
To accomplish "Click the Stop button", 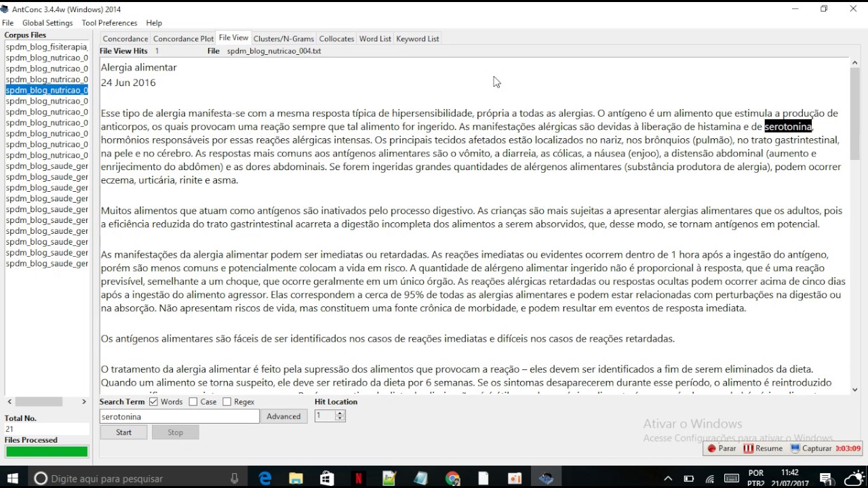I will click(175, 432).
